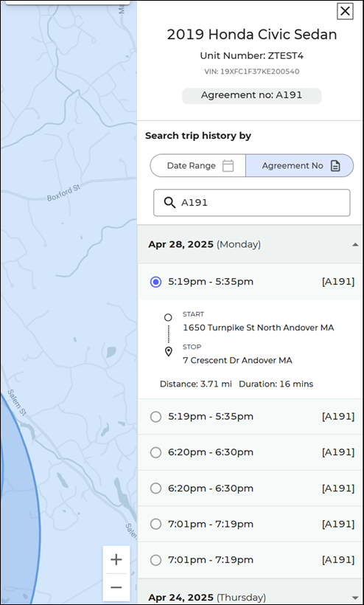Select the first 5:19pm - 5:35pm trip radio

click(x=155, y=282)
